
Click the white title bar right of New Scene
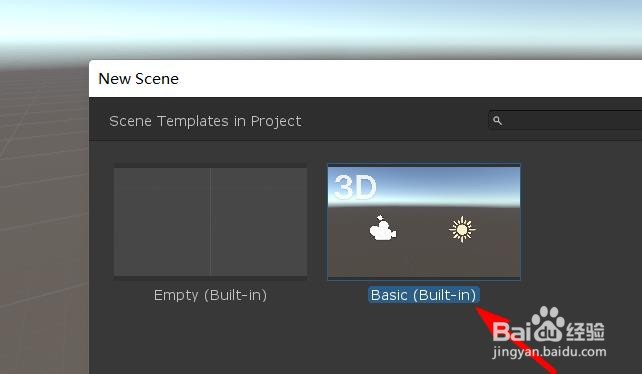pyautogui.click(x=409, y=79)
